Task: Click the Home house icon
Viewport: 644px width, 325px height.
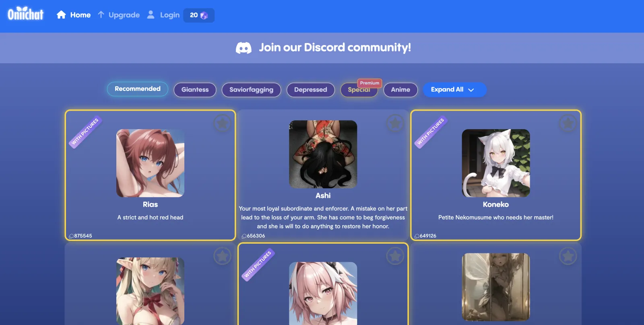Action: tap(61, 15)
